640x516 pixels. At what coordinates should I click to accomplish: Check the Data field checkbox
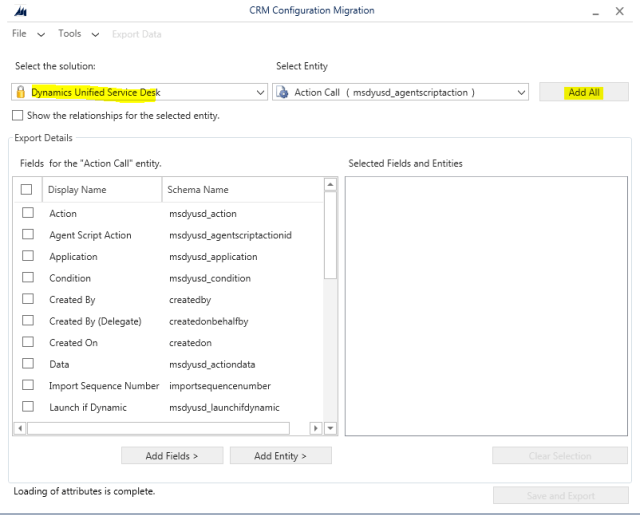[x=28, y=363]
